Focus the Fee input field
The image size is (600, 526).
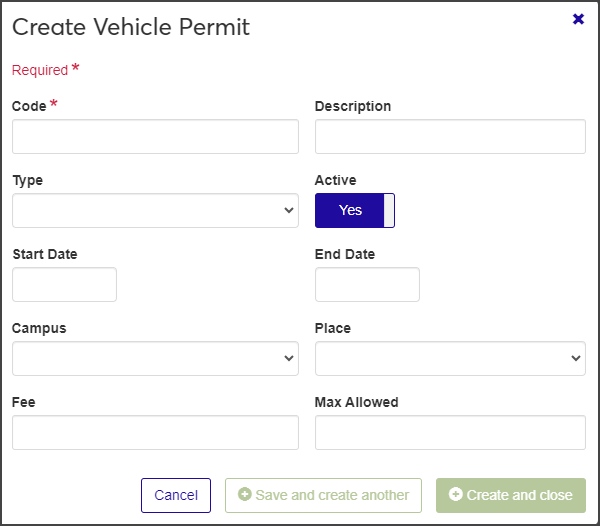click(x=155, y=432)
